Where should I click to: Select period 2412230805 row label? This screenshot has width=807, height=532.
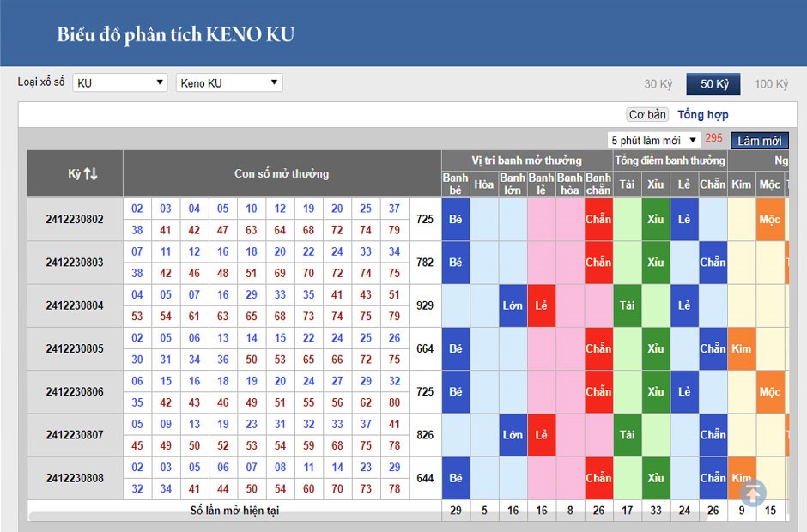point(75,349)
